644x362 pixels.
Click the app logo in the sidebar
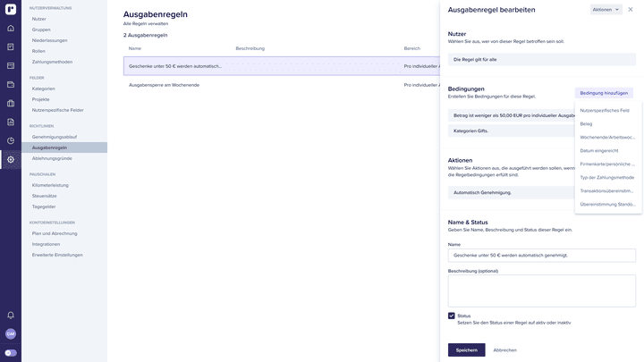tap(11, 9)
